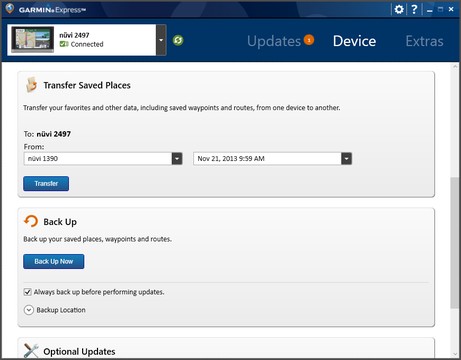Minimize the Garmin Express window

pyautogui.click(x=430, y=10)
